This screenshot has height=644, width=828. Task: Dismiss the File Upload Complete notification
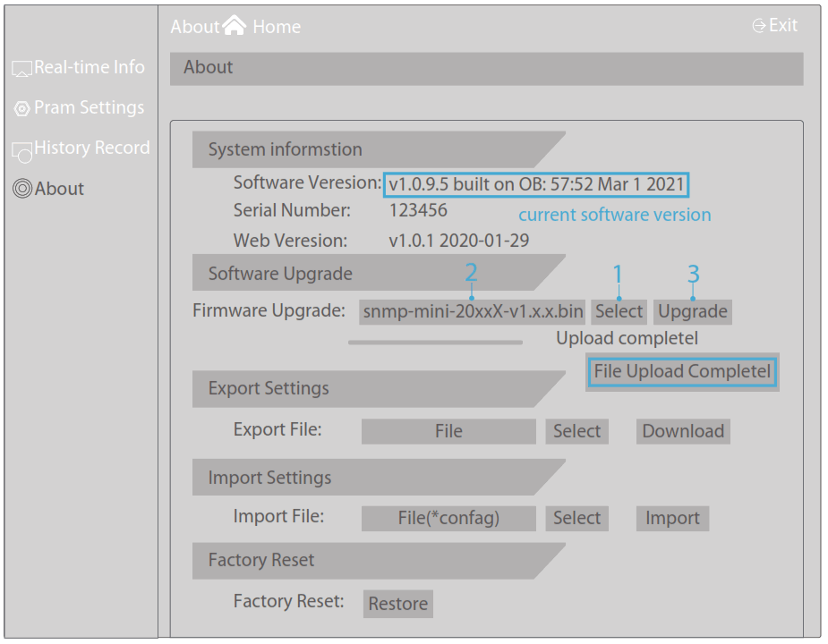tap(682, 371)
